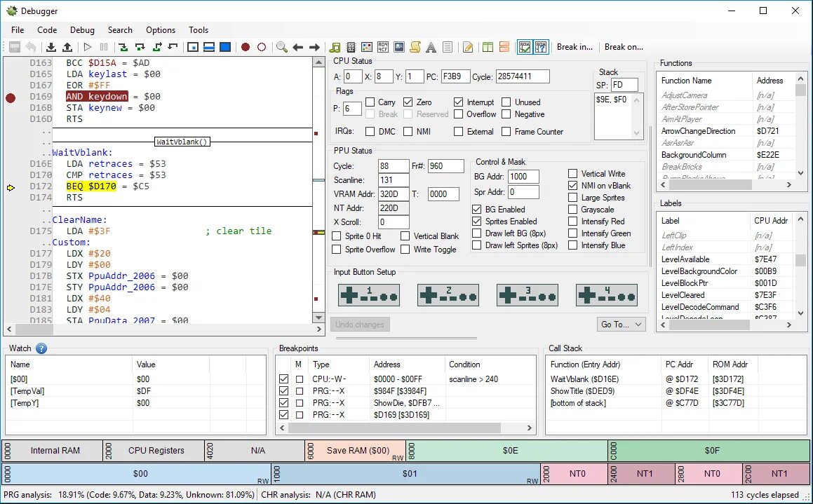Viewport: 813px width, 504px height.
Task: Toggle the orange stacked panels icon
Action: click(504, 47)
